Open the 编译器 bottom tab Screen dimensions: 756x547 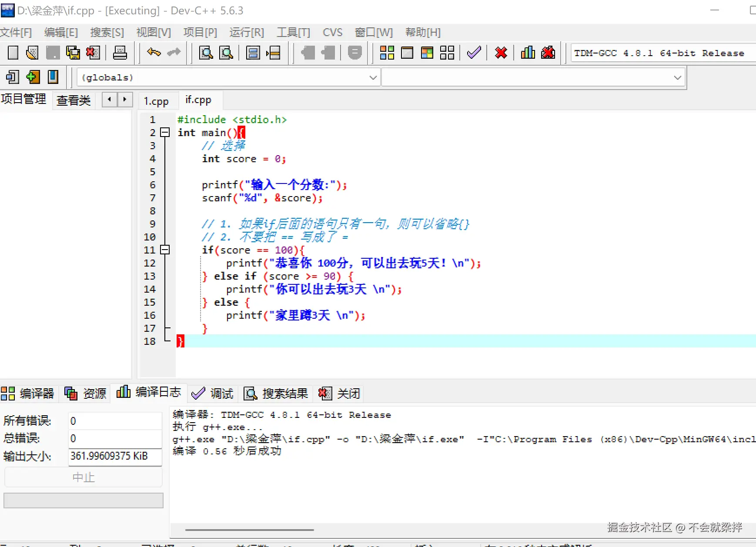tap(28, 394)
